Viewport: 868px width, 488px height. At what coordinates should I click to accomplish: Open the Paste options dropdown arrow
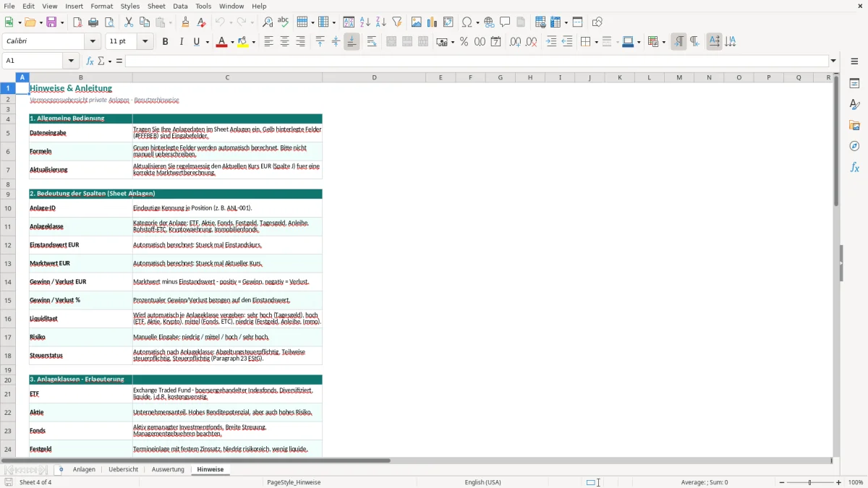click(171, 22)
